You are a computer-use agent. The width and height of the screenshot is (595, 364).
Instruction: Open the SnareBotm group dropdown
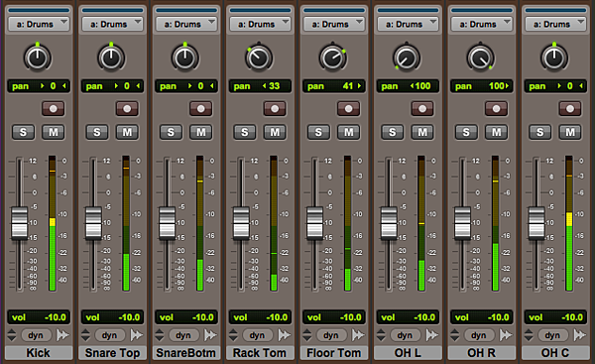(186, 24)
